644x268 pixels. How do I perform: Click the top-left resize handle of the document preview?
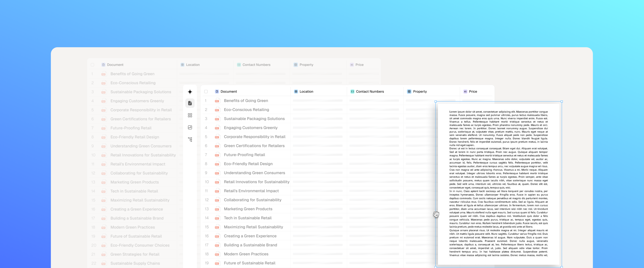pyautogui.click(x=436, y=102)
